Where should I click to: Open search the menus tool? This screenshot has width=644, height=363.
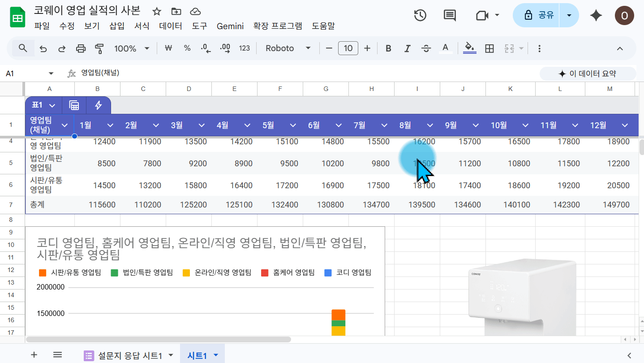click(23, 48)
